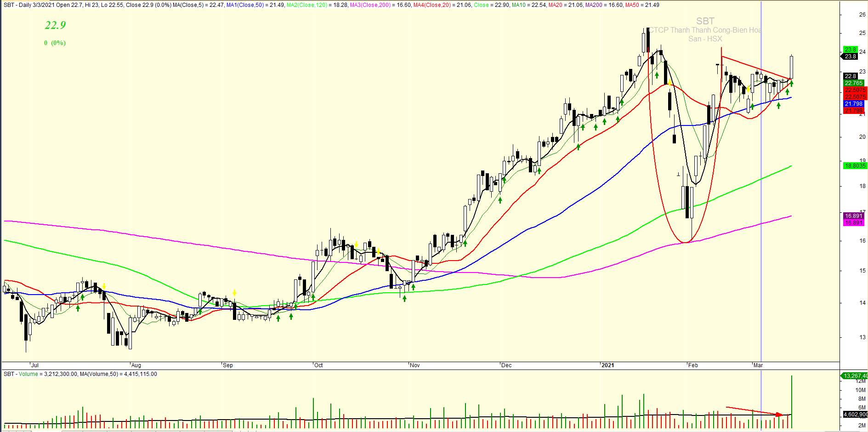Viewport: 868px width, 432px height.
Task: Click the 2021 label on the date axis
Action: pos(607,365)
